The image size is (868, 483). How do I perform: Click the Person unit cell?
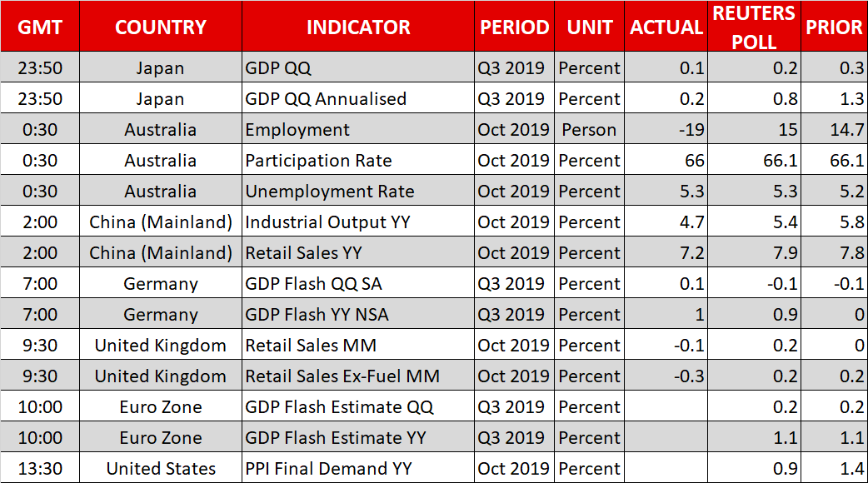click(590, 130)
